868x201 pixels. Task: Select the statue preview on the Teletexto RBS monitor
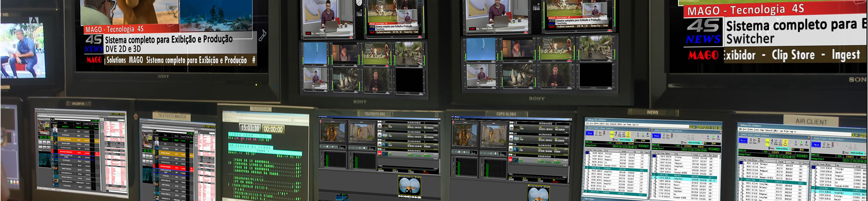[x=362, y=133]
